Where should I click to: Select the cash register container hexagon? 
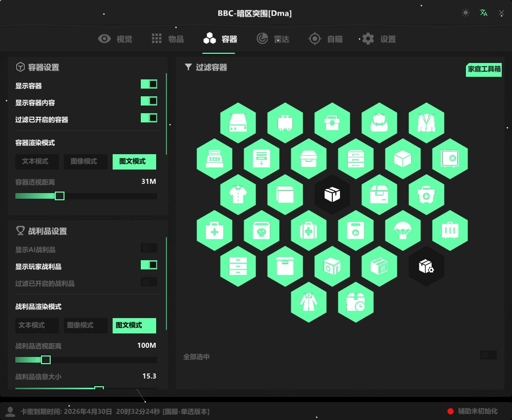(215, 159)
